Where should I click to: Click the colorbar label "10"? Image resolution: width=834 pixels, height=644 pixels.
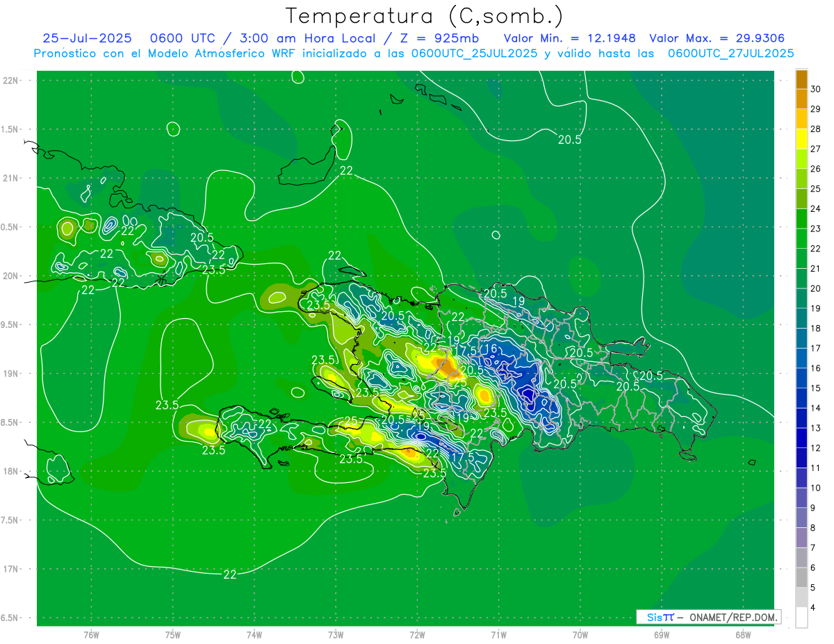817,488
